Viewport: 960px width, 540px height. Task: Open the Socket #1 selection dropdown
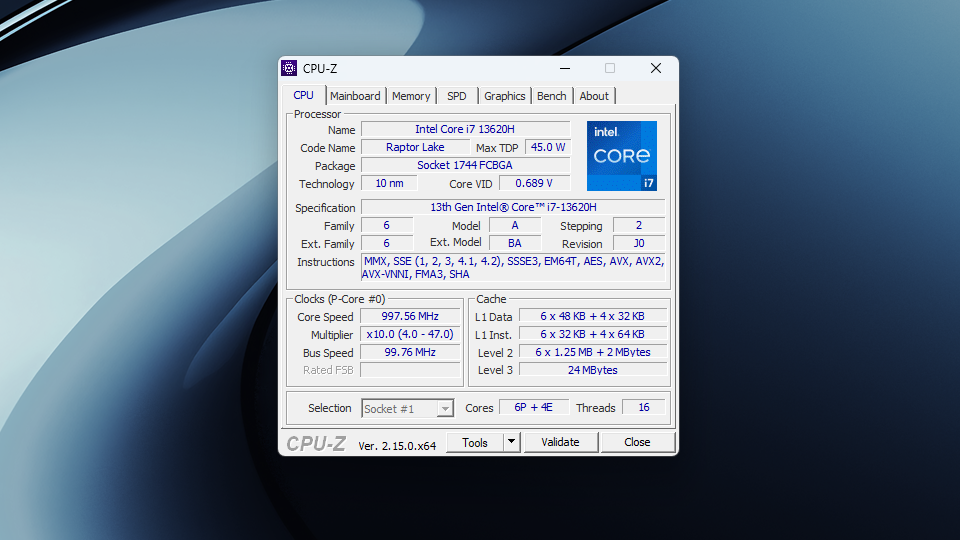click(407, 408)
